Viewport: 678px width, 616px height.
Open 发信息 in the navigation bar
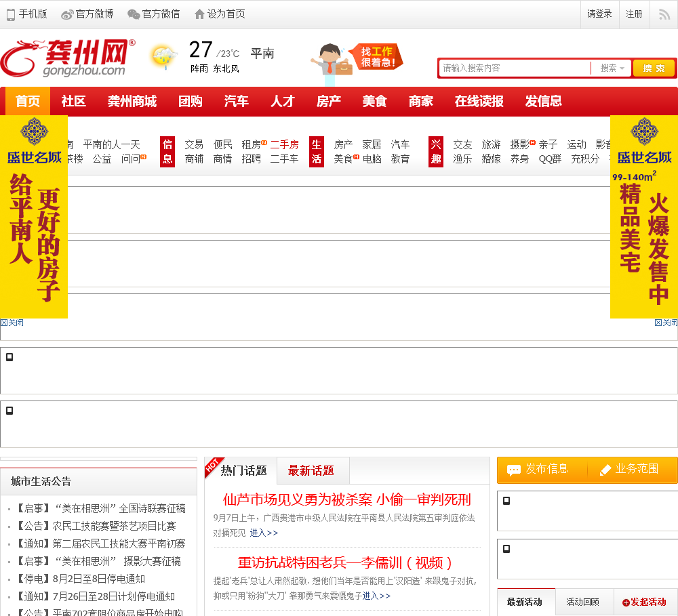543,101
